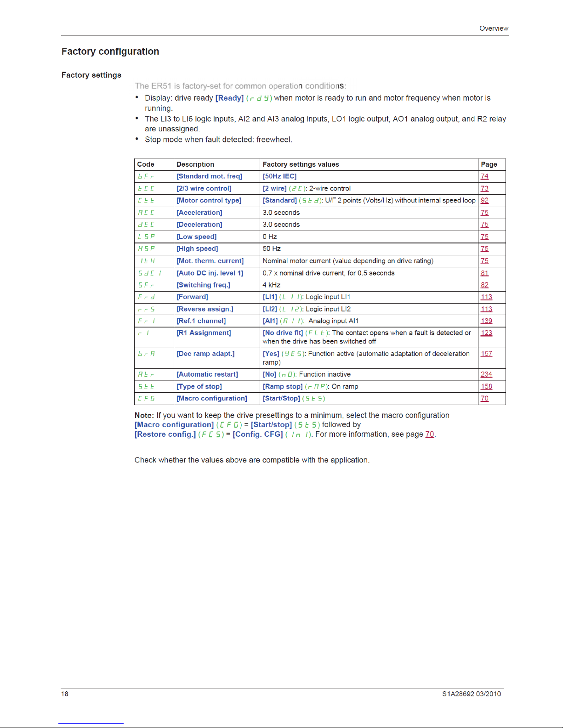Click the "[Dec ramp adapt.]" description cell
563x728 pixels.
point(205,354)
